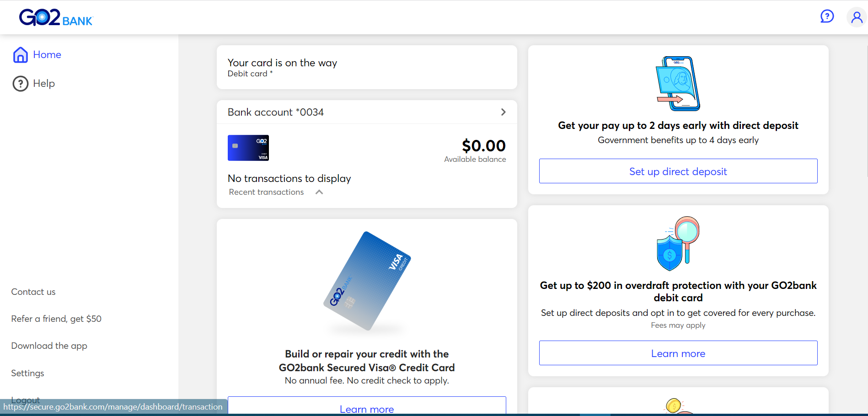Open the Recent transactions label
This screenshot has width=868, height=416.
(266, 192)
